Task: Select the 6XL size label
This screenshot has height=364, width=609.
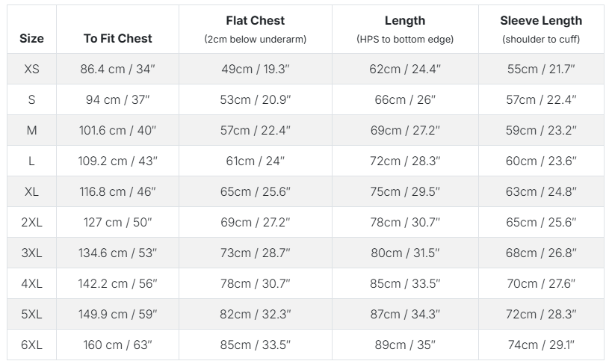Action: (x=31, y=345)
